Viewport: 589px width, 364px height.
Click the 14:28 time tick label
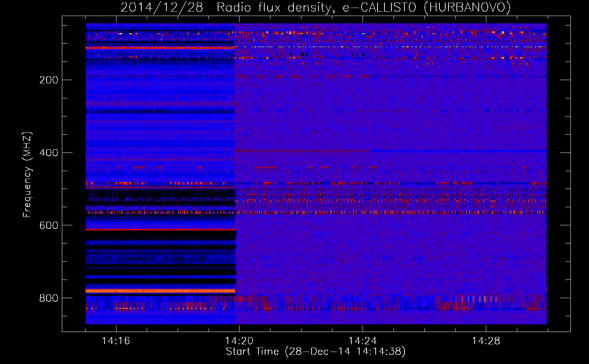tap(486, 341)
